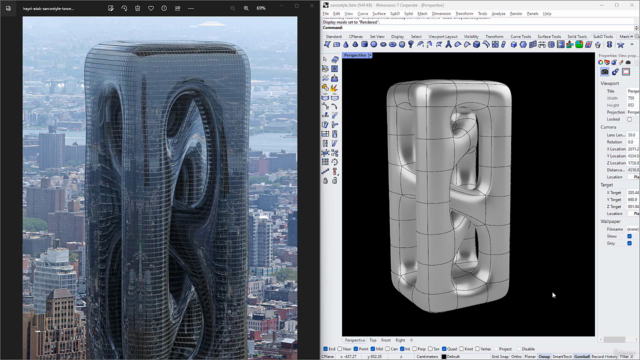640x360 pixels.
Task: Click the SubD box primitive icon
Action: coord(364,44)
